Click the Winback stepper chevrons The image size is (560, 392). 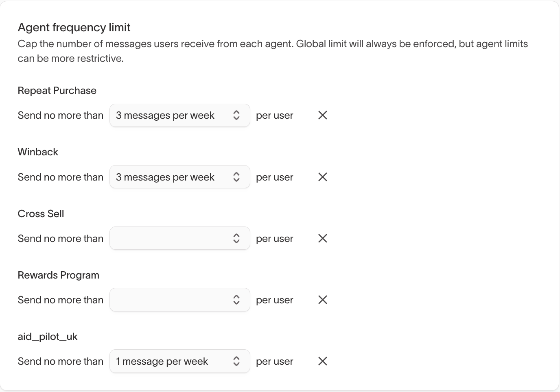[236, 177]
